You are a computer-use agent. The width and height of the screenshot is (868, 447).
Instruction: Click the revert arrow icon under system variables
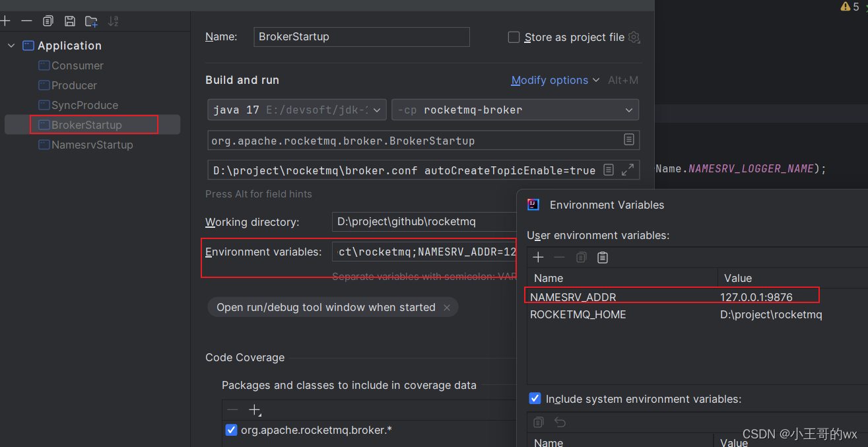coord(560,422)
